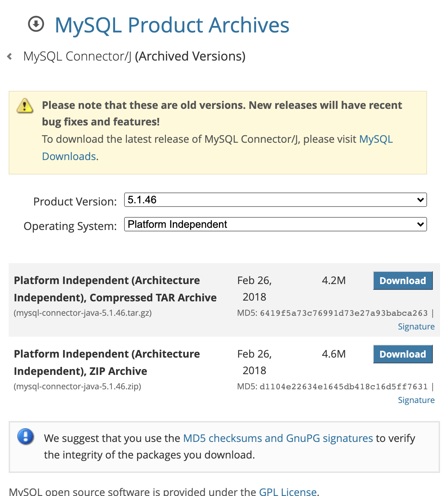Download the ZIP Archive
The width and height of the screenshot is (448, 496).
pos(403,354)
